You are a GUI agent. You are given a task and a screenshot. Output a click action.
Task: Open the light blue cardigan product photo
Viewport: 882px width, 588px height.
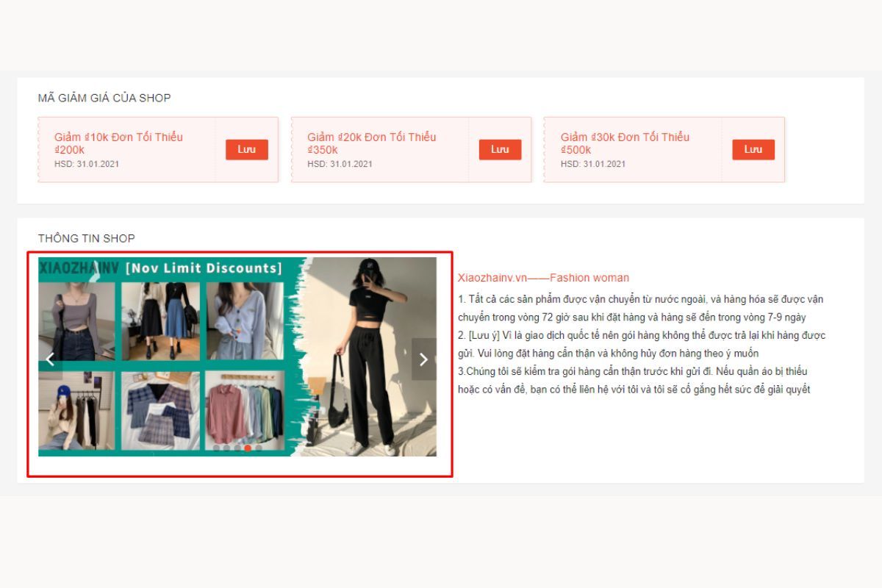click(x=245, y=321)
